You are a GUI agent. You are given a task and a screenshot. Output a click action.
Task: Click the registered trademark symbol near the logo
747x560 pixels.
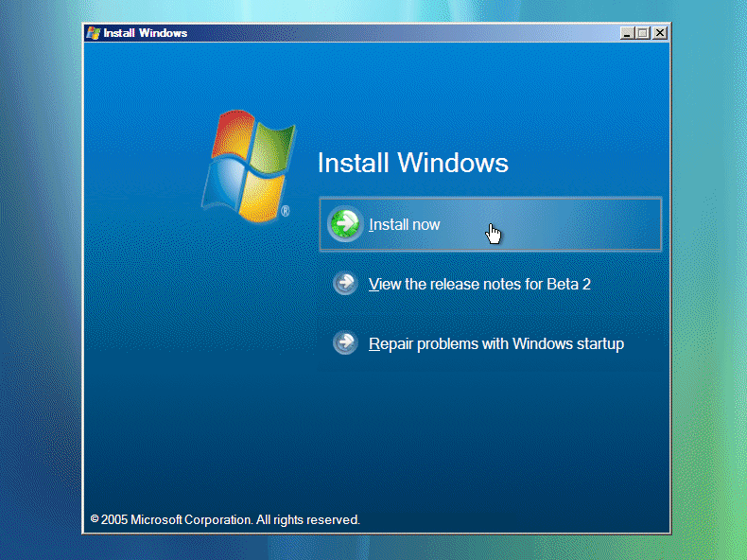[x=285, y=214]
